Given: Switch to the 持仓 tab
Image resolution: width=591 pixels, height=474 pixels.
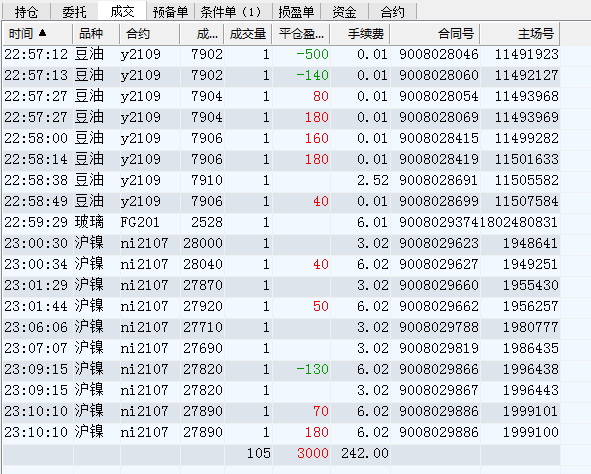Looking at the screenshot, I should (26, 11).
